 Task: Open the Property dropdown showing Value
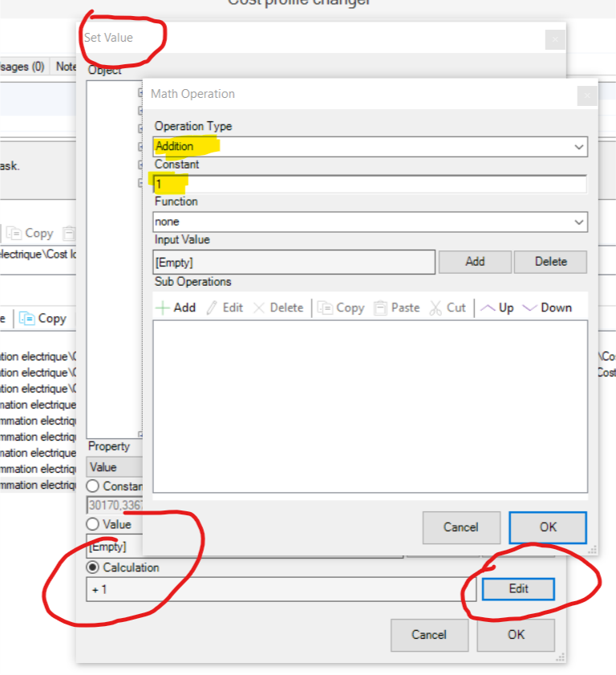(x=113, y=467)
